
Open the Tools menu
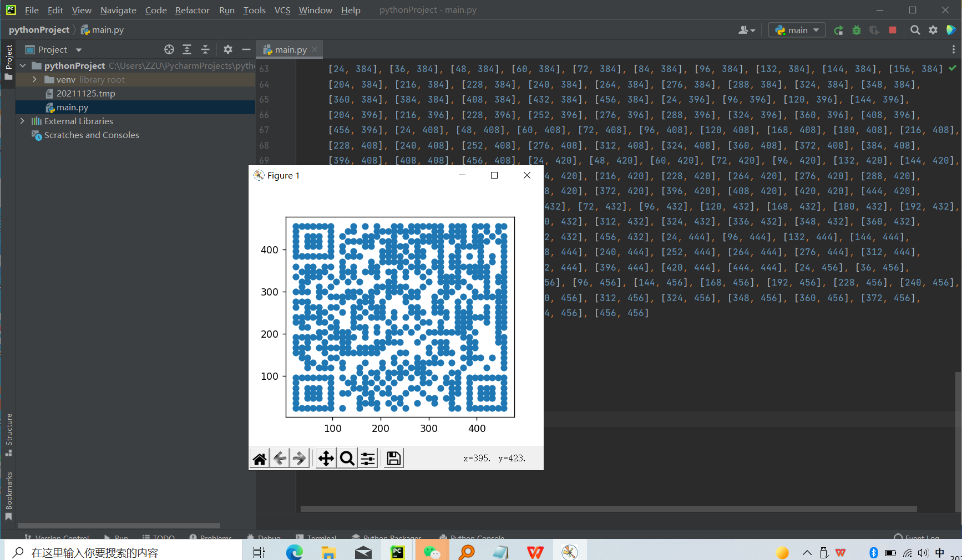point(254,10)
